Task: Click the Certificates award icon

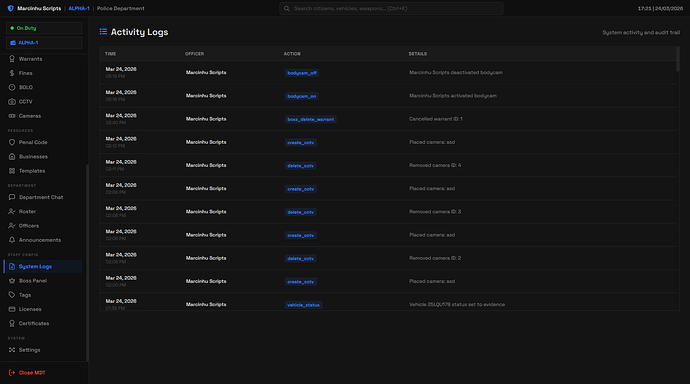Action: (12, 323)
